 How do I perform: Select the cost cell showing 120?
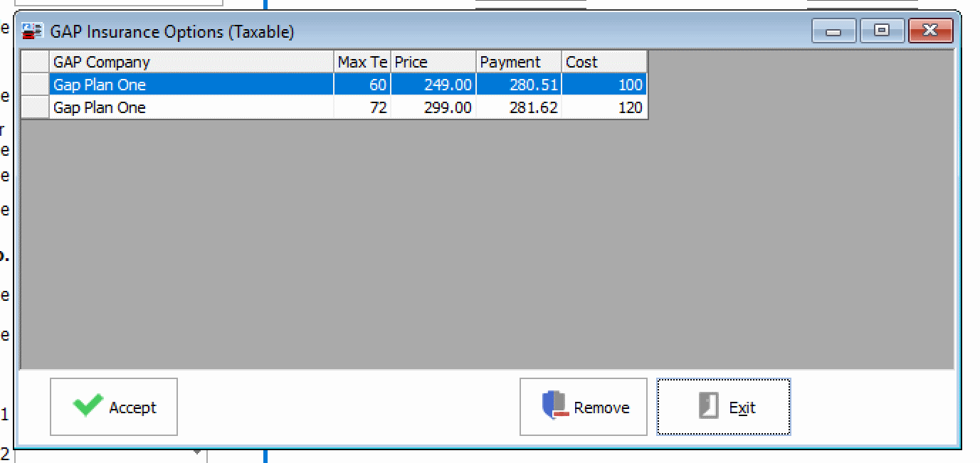[x=604, y=107]
